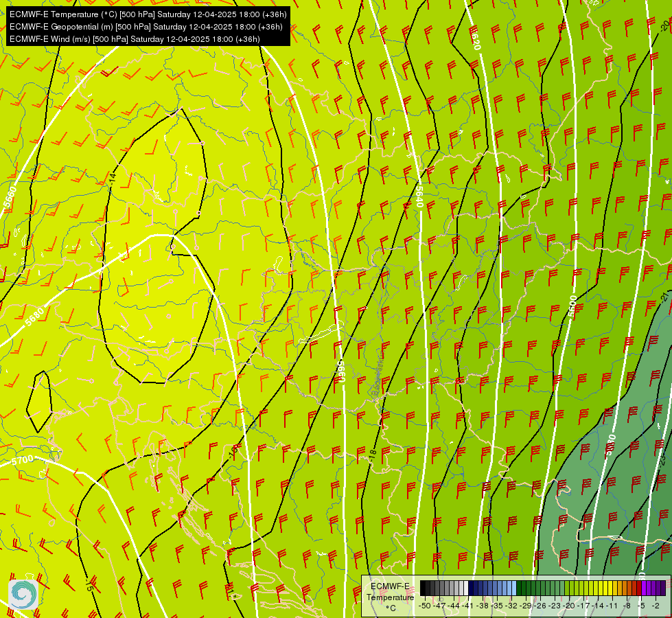Image resolution: width=672 pixels, height=618 pixels.
Task: Select the -47 value in the legend
Action: click(x=439, y=606)
